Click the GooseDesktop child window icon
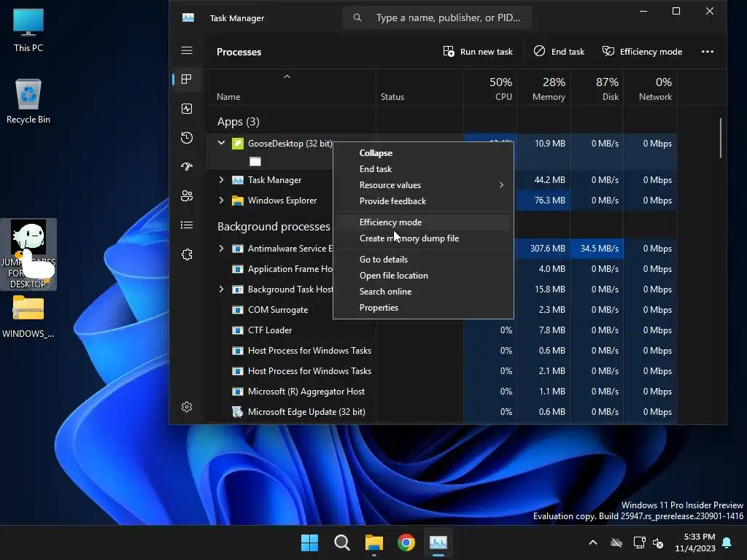Image resolution: width=747 pixels, height=560 pixels. 255,161
